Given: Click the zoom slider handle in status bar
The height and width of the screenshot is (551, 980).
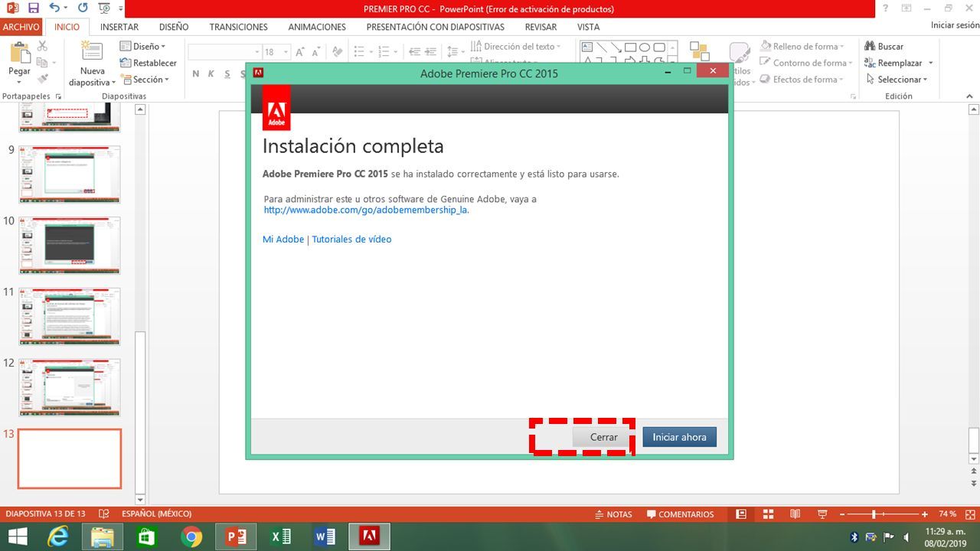Looking at the screenshot, I should click(874, 514).
